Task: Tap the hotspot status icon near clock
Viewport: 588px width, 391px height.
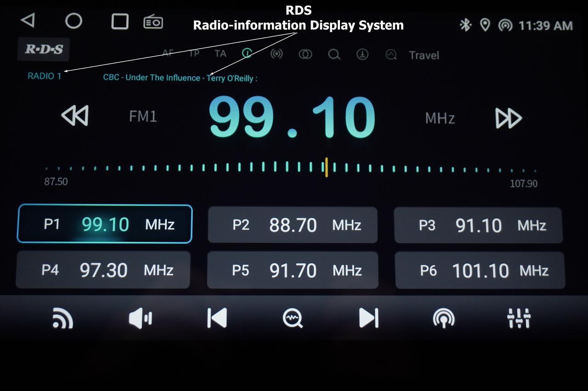Action: (x=505, y=26)
